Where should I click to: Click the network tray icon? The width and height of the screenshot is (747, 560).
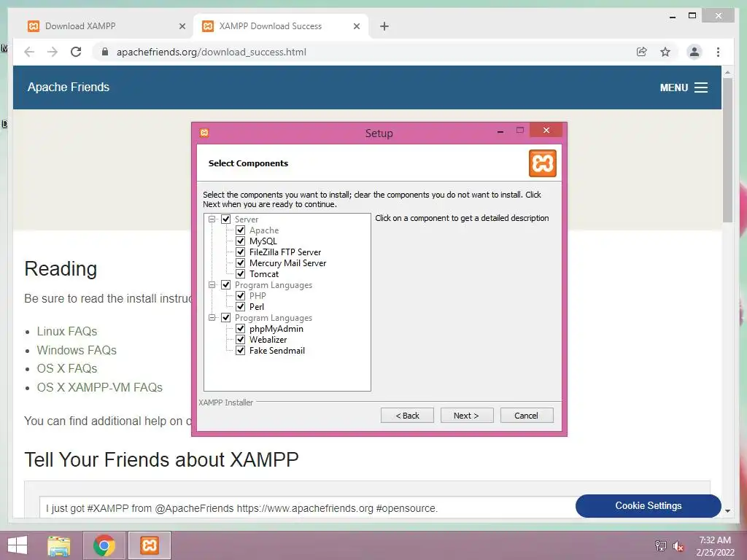661,546
